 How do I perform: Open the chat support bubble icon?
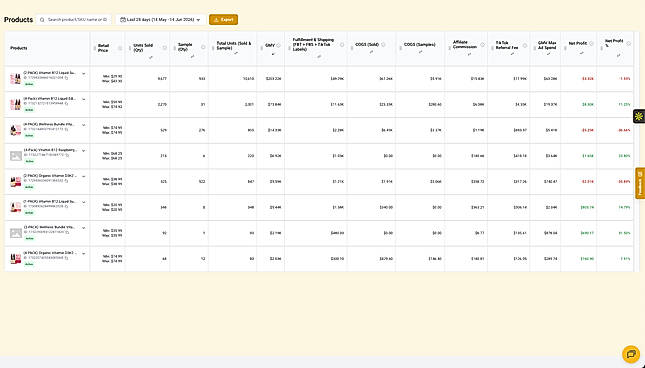pos(631,354)
